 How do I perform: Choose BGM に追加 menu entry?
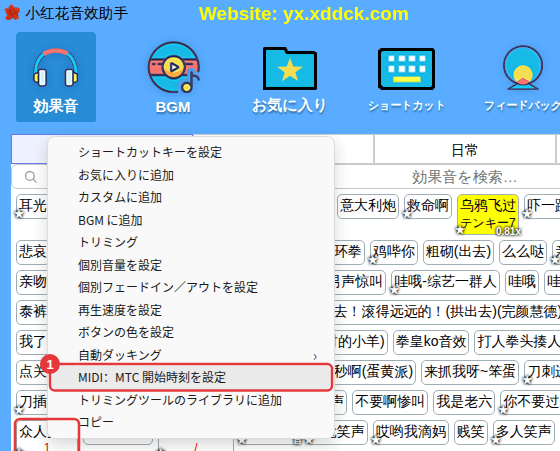point(191,220)
